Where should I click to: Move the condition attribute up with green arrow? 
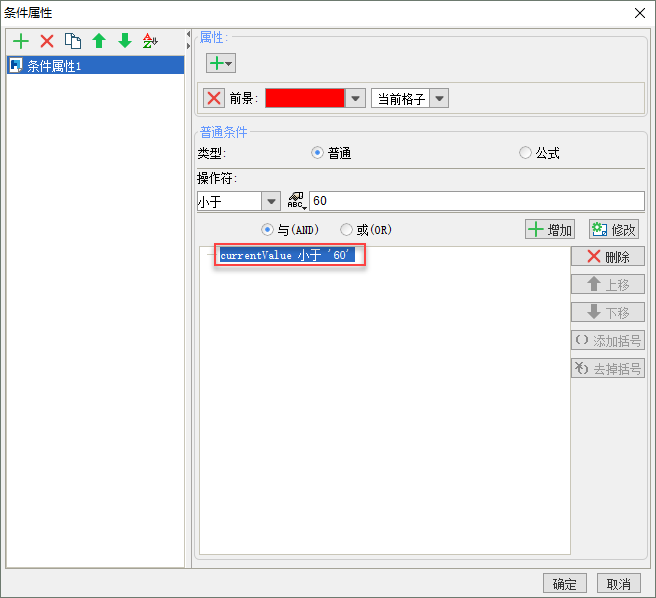pos(99,41)
